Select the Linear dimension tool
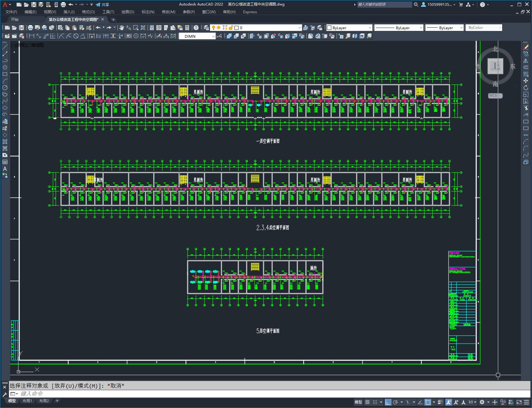The width and height of the screenshot is (532, 408). click(32, 36)
